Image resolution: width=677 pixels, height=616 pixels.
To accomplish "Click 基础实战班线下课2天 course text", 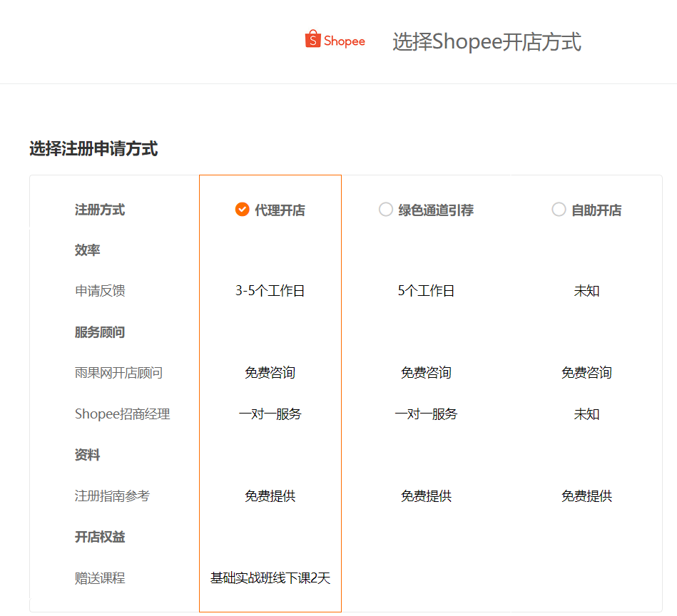I will click(270, 578).
